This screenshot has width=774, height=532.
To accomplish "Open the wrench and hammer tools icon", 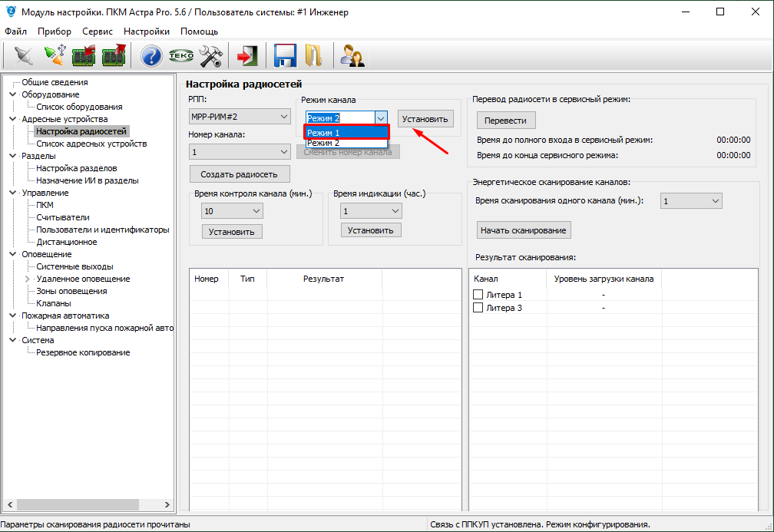I will [x=210, y=56].
